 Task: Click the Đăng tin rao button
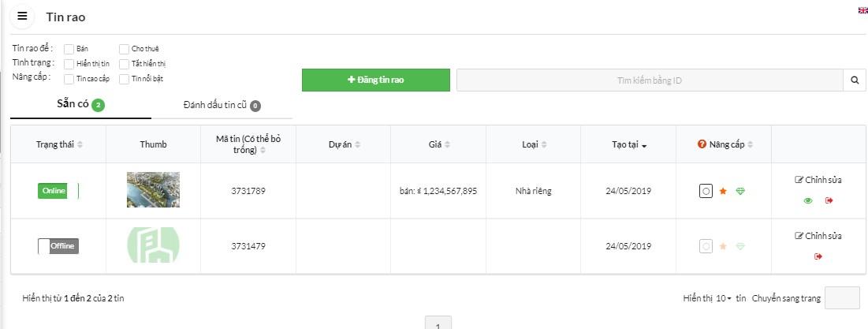click(x=376, y=80)
